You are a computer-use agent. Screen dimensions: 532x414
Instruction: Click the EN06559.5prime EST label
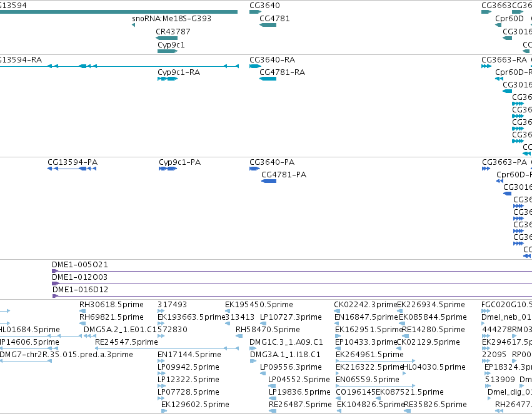368,380
